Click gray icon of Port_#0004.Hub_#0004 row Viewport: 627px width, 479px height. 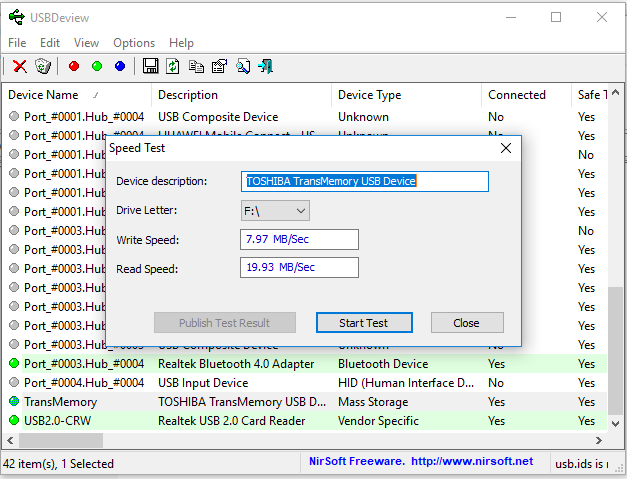[x=14, y=382]
